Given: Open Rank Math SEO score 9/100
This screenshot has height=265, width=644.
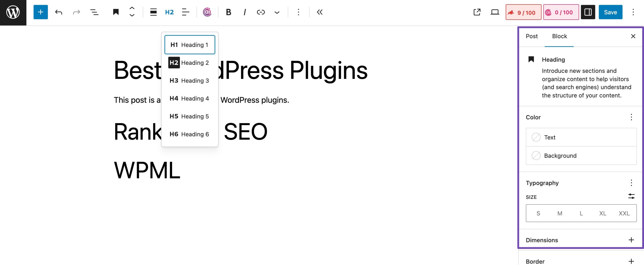Looking at the screenshot, I should point(524,12).
